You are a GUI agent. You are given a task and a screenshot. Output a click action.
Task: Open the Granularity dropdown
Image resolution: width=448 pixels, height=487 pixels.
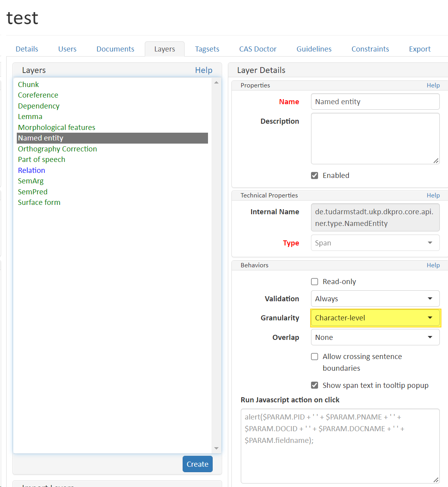[x=375, y=318]
